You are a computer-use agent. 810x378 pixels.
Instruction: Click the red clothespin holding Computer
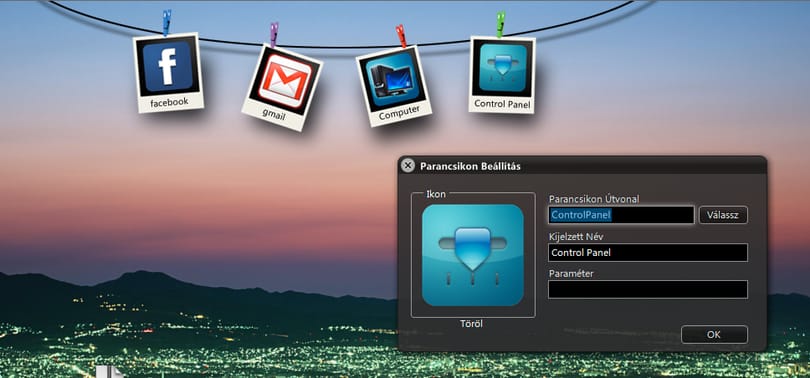[x=401, y=36]
